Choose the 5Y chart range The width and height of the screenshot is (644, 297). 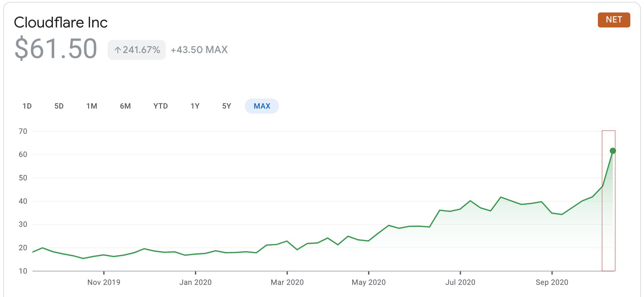(227, 106)
